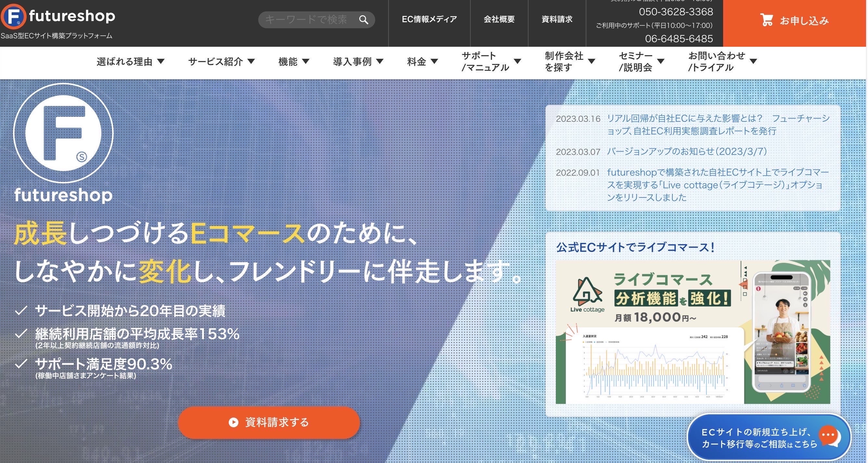Screen dimensions: 868x463
Task: Expand the サービス紹介 menu arrow
Action: 251,61
